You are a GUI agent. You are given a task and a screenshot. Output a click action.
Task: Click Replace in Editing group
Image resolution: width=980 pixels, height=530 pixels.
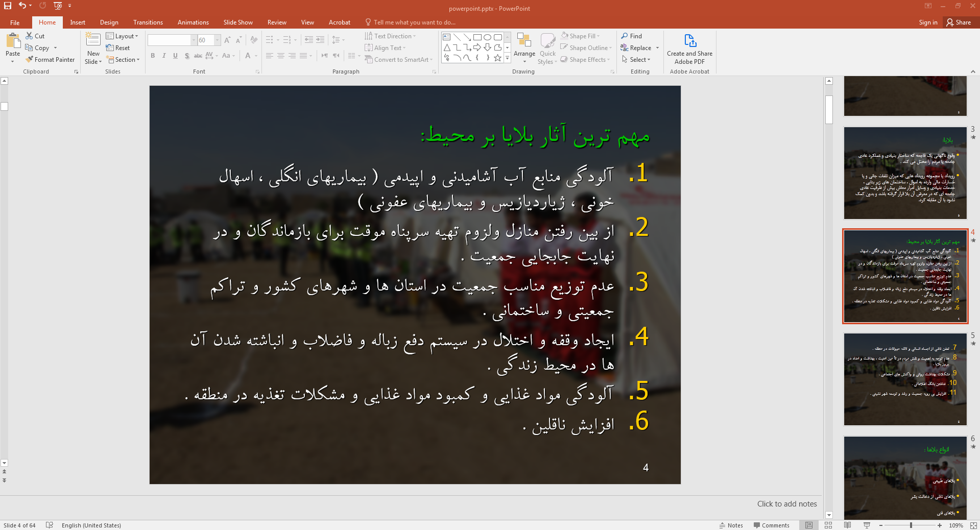click(636, 47)
